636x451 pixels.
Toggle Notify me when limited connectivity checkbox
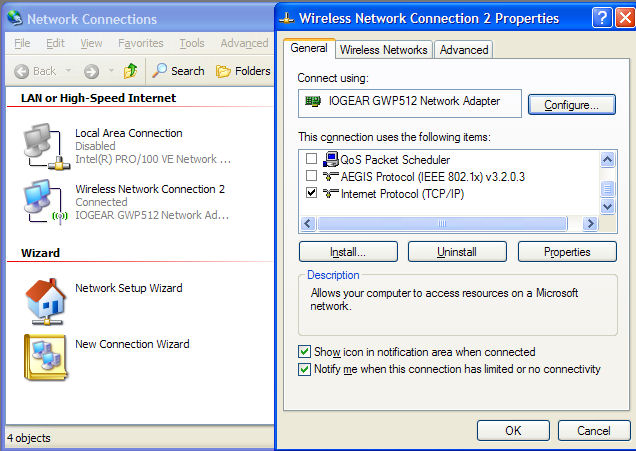[x=304, y=369]
